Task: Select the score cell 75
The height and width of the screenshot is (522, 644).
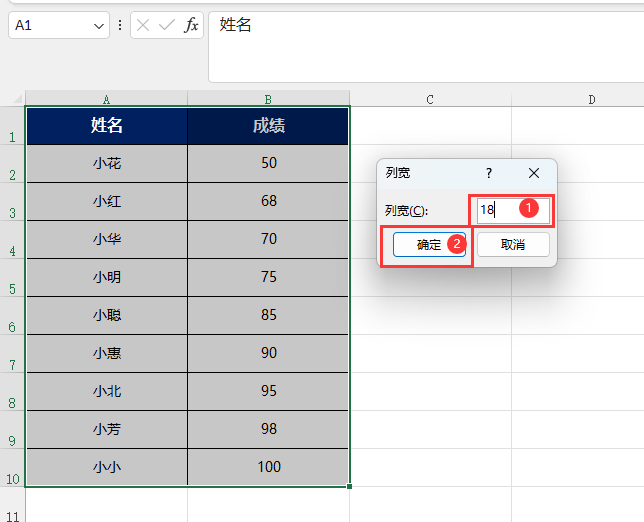Action: [268, 278]
